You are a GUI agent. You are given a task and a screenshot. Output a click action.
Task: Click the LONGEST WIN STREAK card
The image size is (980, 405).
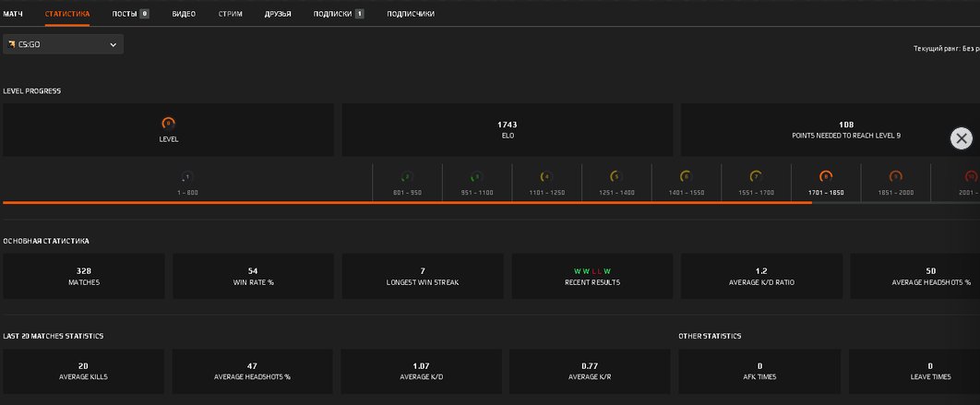tap(423, 276)
